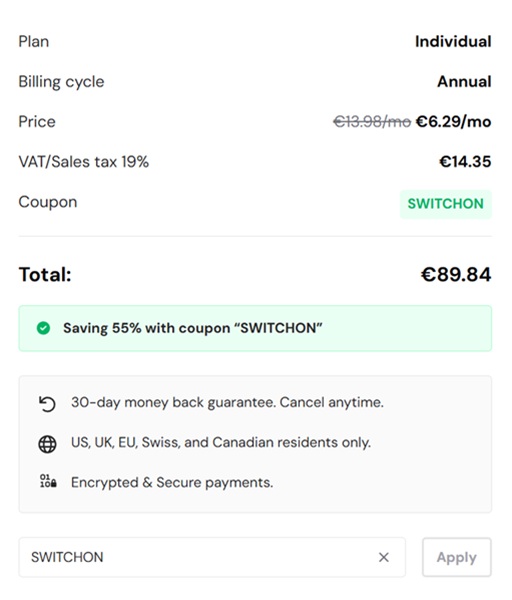Focus the coupon code input field
Screen dimensions: 512x600
point(212,557)
